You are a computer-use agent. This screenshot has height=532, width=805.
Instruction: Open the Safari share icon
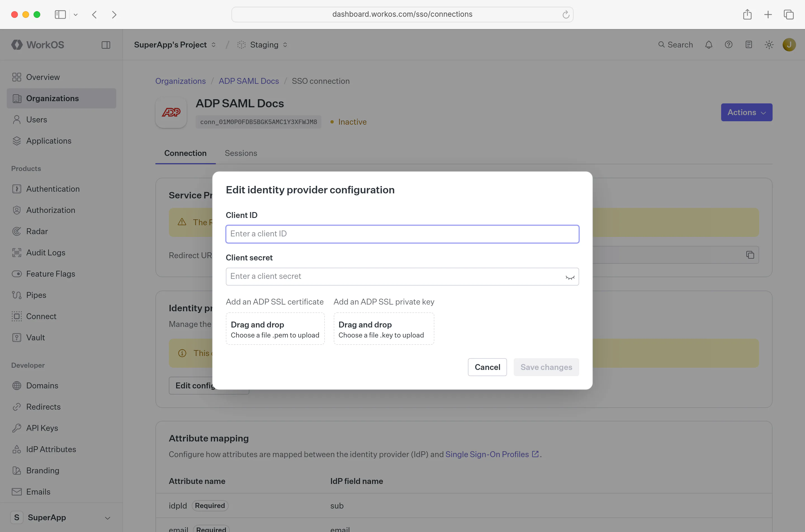(747, 14)
